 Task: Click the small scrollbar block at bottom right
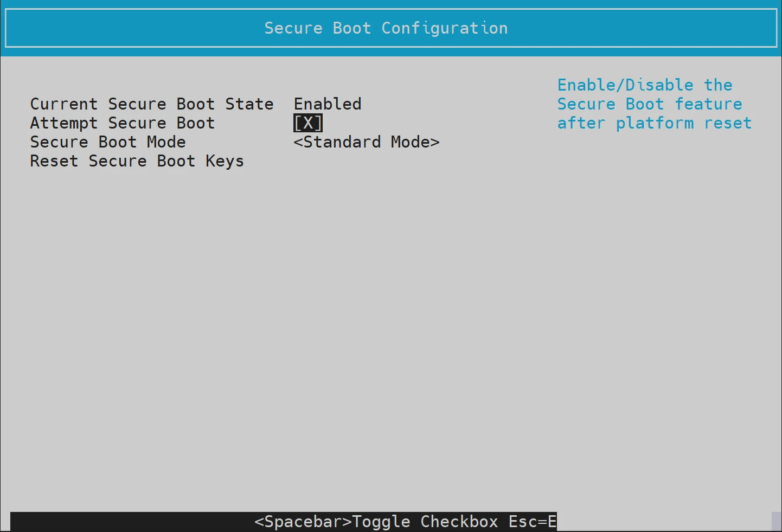click(777, 522)
